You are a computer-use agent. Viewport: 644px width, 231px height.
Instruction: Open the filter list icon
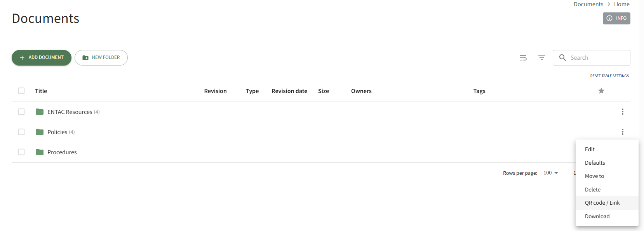tap(542, 58)
